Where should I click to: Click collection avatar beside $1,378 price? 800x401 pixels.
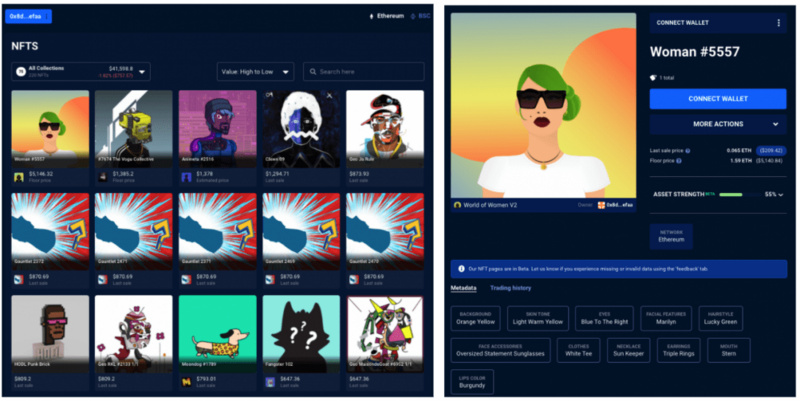click(186, 177)
